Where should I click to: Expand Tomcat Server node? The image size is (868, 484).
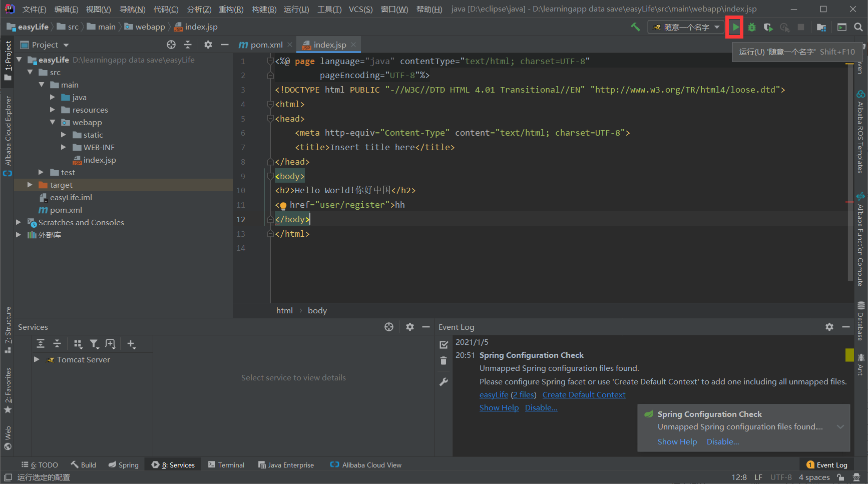coord(37,359)
